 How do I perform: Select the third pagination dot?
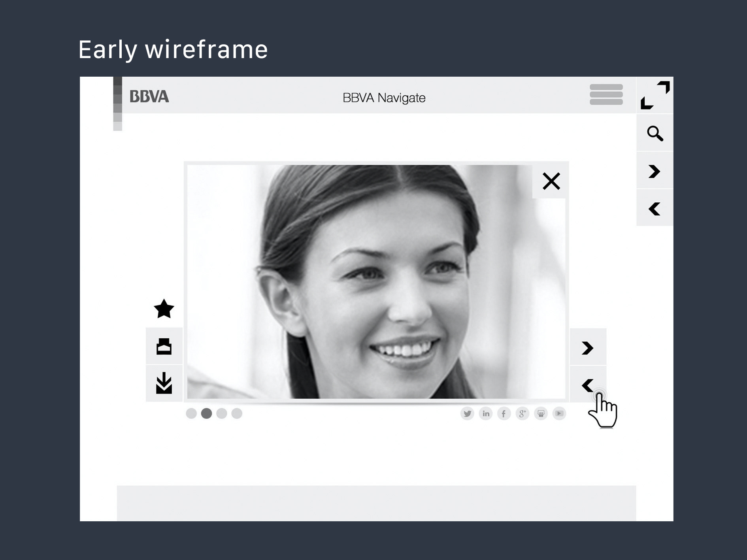click(x=222, y=413)
